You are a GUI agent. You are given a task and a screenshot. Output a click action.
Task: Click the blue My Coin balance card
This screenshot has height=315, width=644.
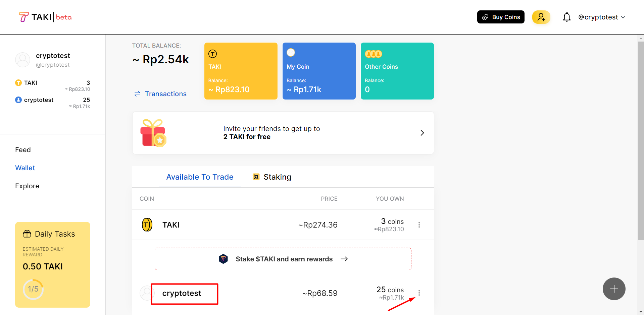point(319,71)
